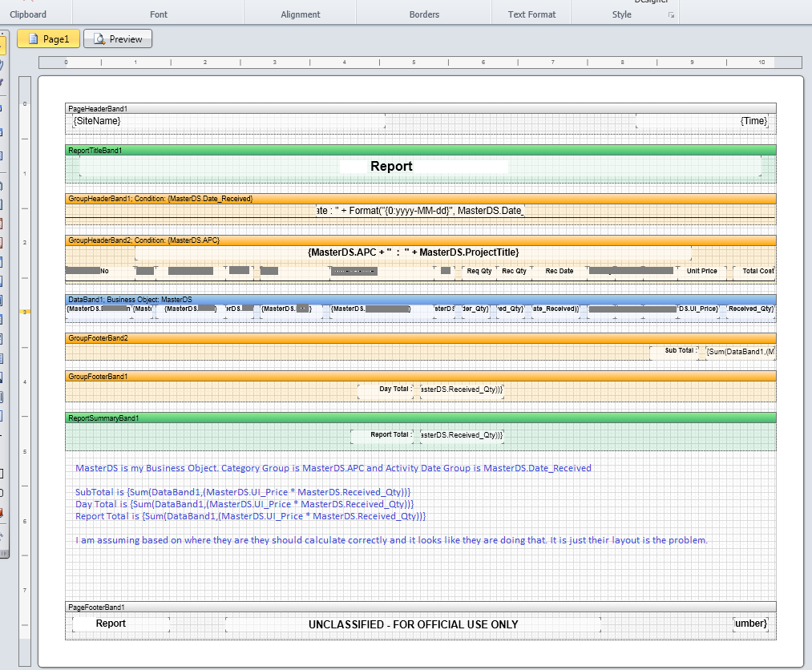Image resolution: width=812 pixels, height=670 pixels.
Task: Select the GroupFooterBand1 header
Action: (421, 377)
